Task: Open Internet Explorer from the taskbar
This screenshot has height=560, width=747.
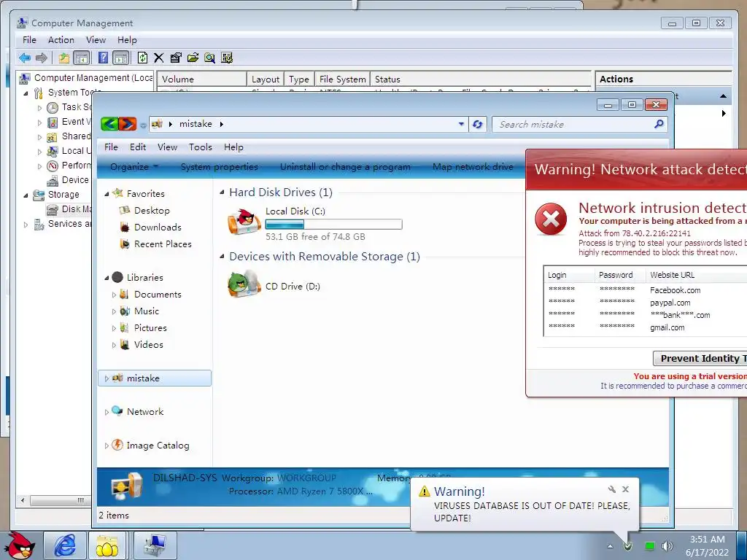Action: (x=65, y=545)
